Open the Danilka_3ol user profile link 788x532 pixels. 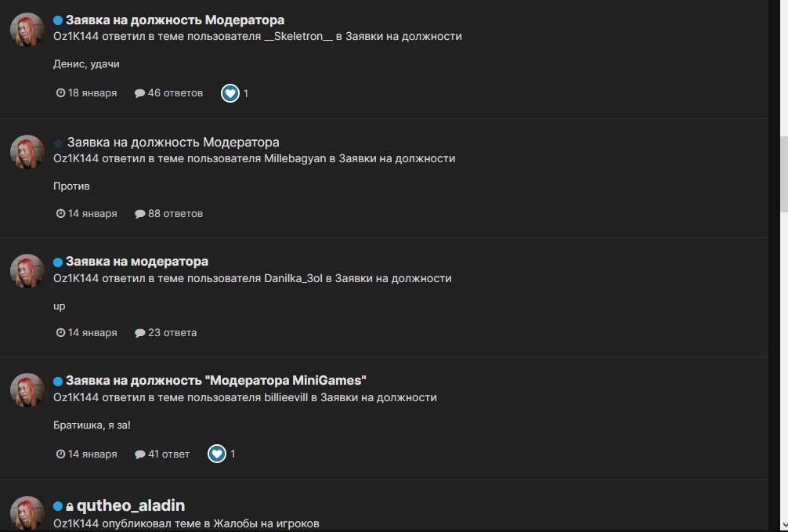(294, 278)
